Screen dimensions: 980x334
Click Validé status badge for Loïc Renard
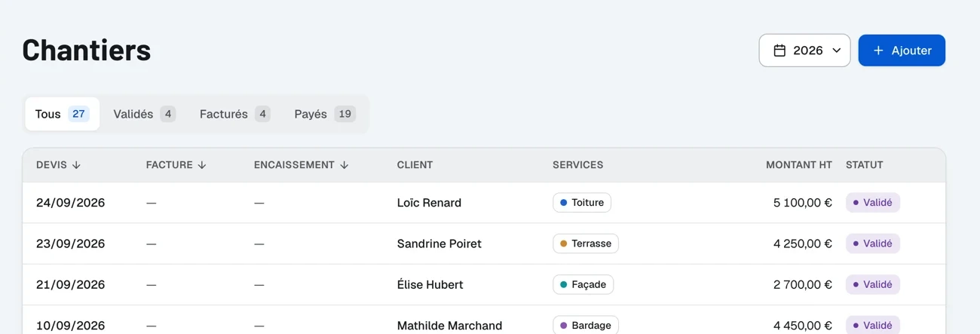[873, 203]
